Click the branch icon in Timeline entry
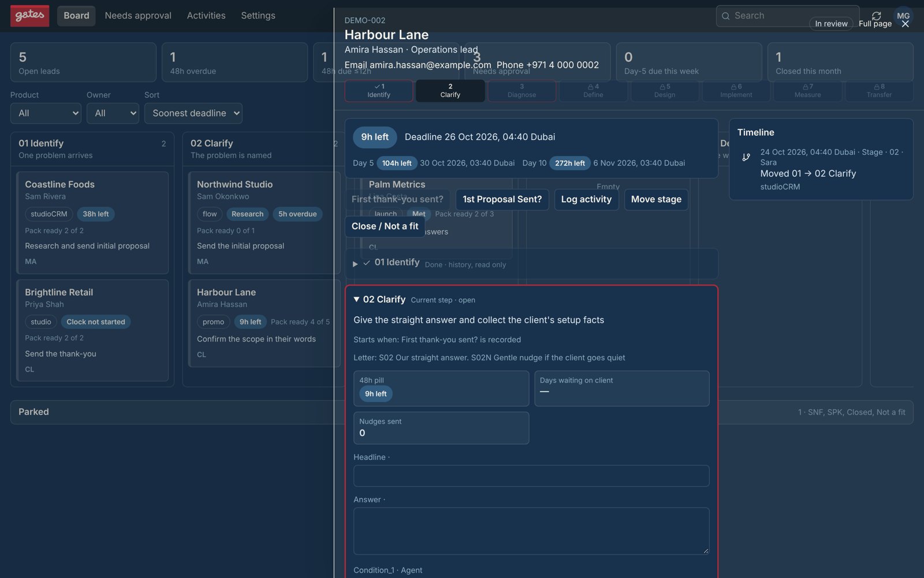The image size is (924, 578). coord(746,157)
